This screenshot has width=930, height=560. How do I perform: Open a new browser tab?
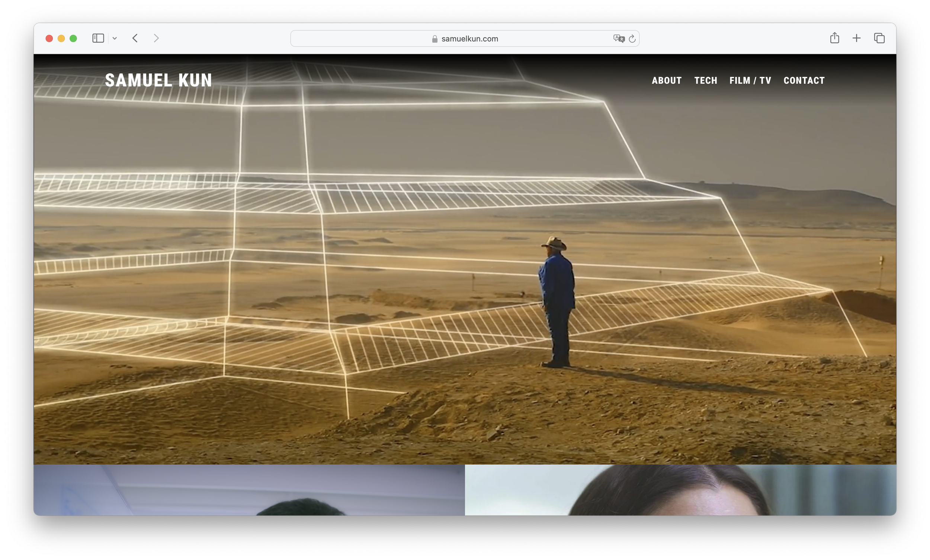(856, 38)
